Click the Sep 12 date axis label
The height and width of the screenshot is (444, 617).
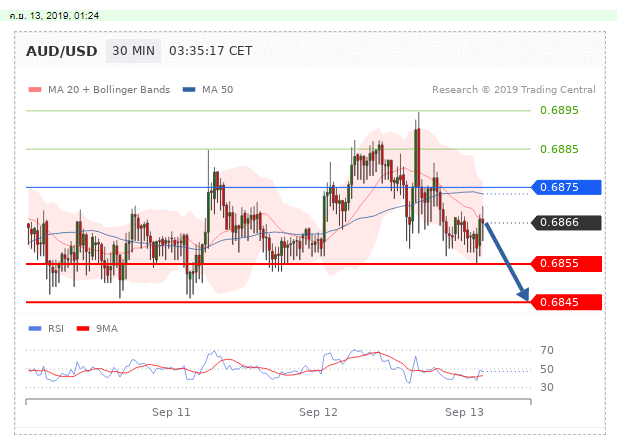[318, 412]
